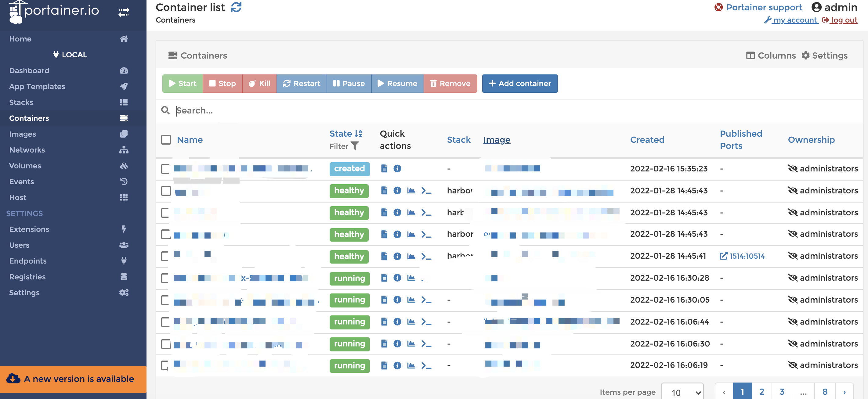
Task: Select the checkbox of the created container
Action: pos(166,169)
